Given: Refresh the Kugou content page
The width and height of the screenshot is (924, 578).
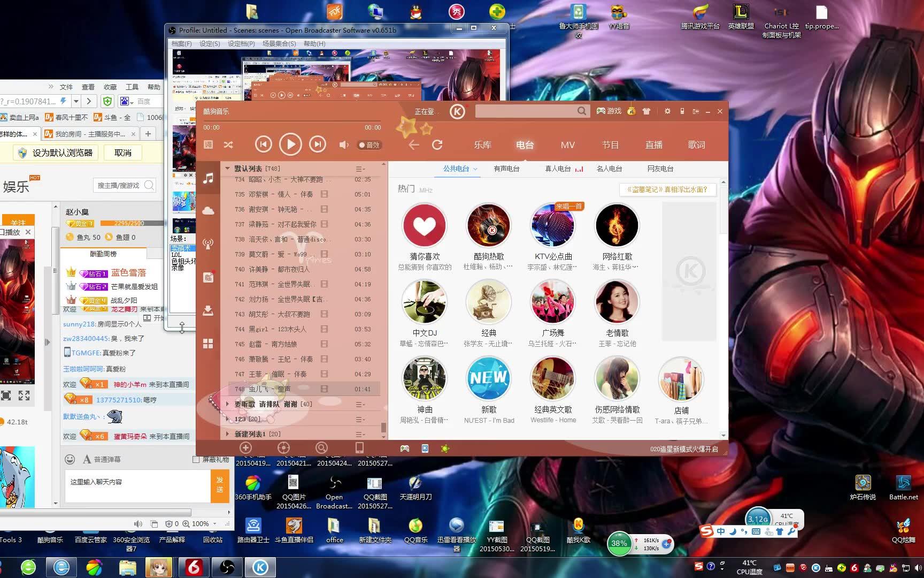Looking at the screenshot, I should point(437,144).
